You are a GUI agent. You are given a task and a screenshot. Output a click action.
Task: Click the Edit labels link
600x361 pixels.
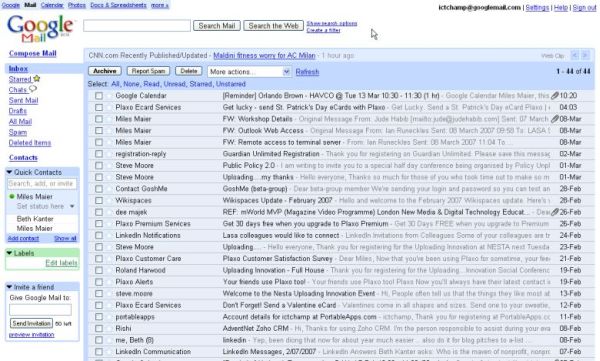61,263
